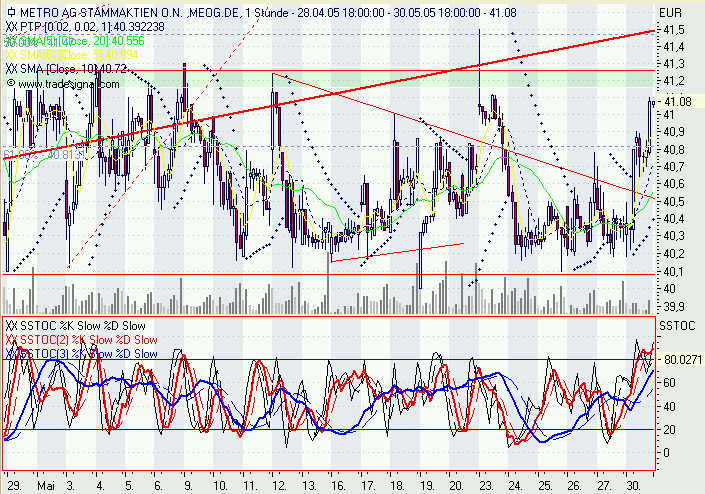The image size is (705, 494).
Task: Click the 5. date label
Action: coord(129,486)
